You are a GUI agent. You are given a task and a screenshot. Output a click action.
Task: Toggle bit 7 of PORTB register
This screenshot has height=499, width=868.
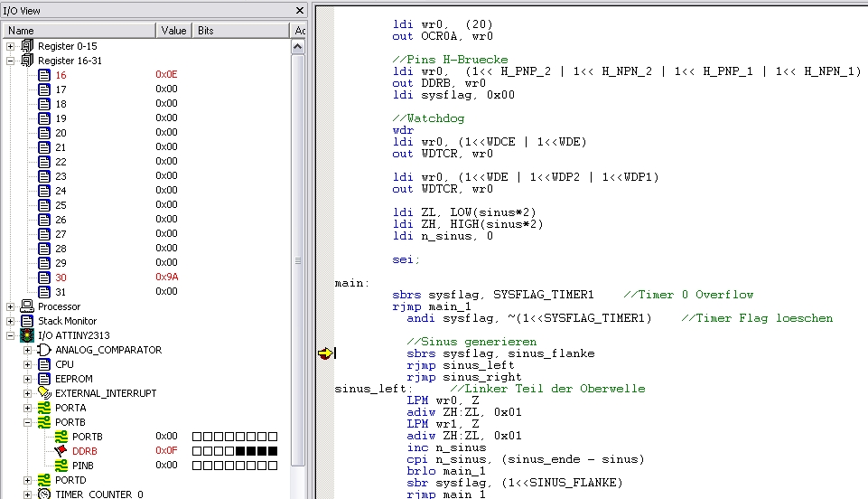tap(197, 437)
